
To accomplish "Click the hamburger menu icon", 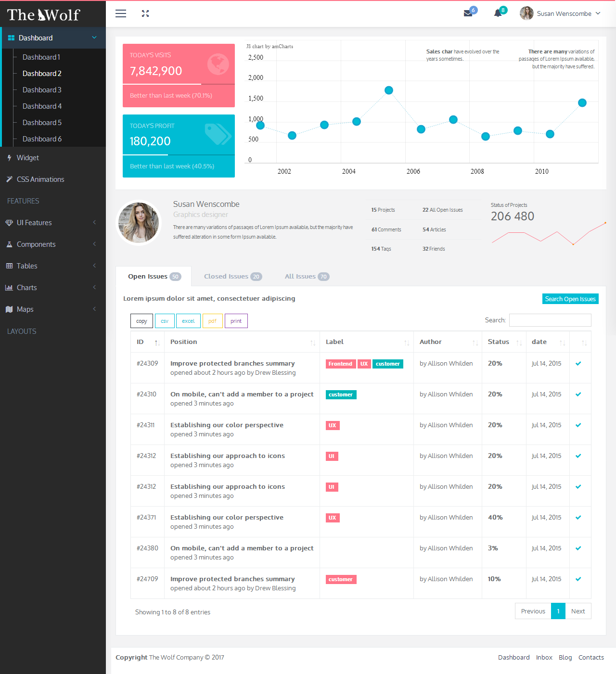I will click(x=121, y=13).
